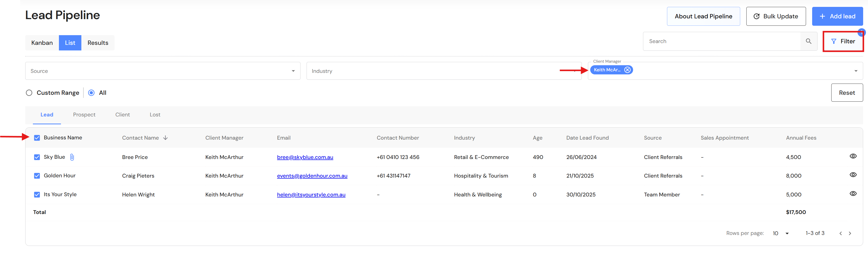Uncheck the Golden Hour row checkbox
The height and width of the screenshot is (253, 868).
37,176
